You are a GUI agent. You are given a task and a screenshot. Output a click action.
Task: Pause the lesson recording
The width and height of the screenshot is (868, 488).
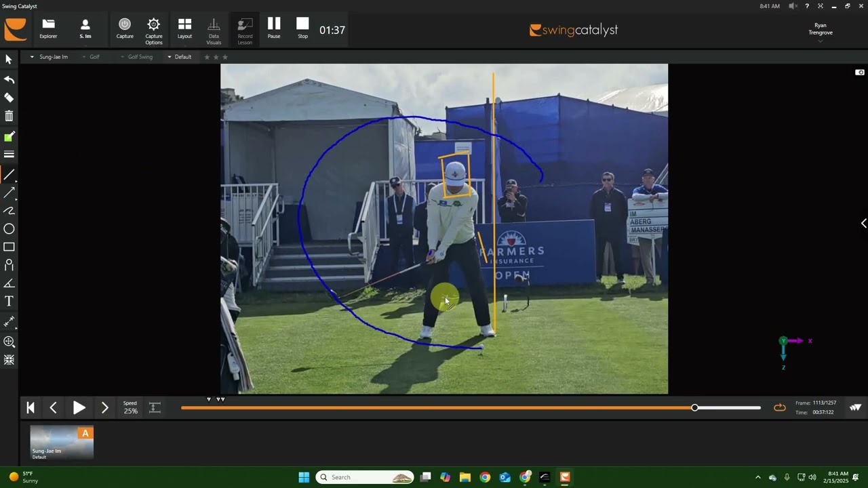tap(274, 28)
